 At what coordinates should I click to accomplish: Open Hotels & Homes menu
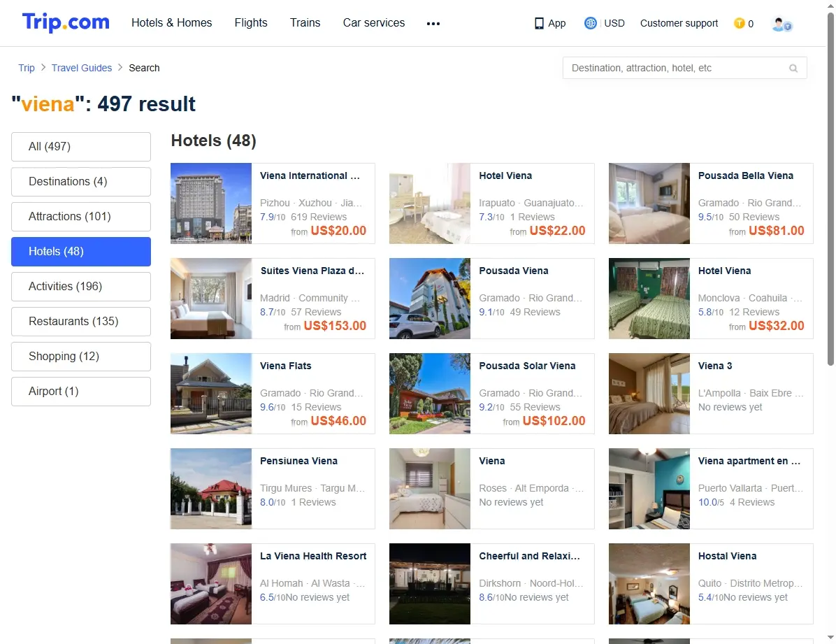tap(172, 23)
